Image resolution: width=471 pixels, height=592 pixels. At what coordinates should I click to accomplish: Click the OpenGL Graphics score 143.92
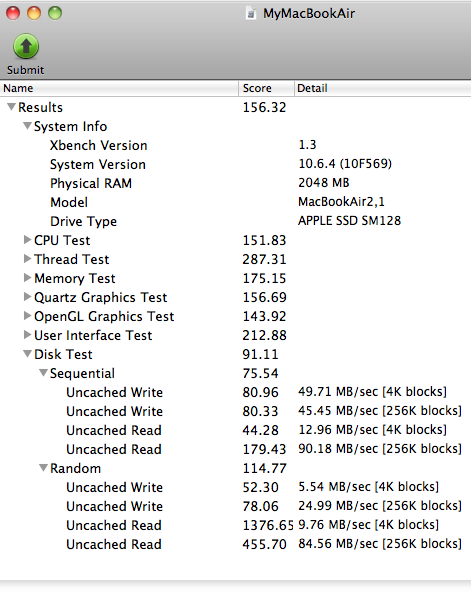click(x=264, y=316)
